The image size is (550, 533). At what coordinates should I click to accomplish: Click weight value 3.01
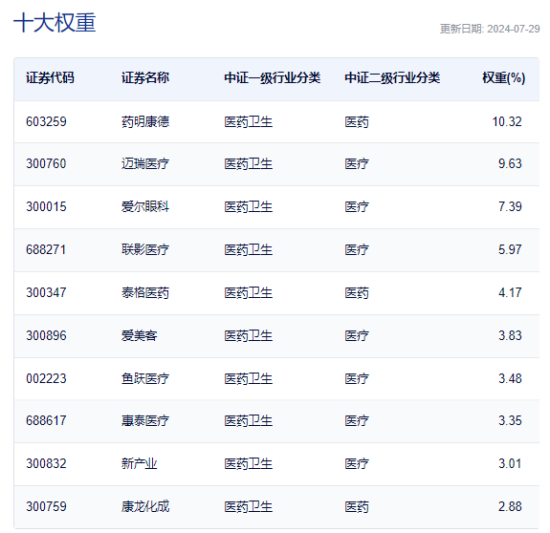tap(510, 464)
